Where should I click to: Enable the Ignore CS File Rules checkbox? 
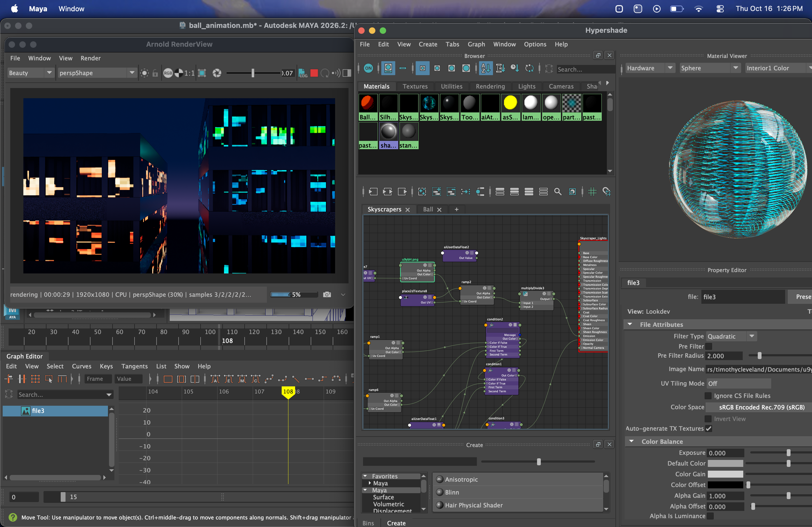(708, 396)
